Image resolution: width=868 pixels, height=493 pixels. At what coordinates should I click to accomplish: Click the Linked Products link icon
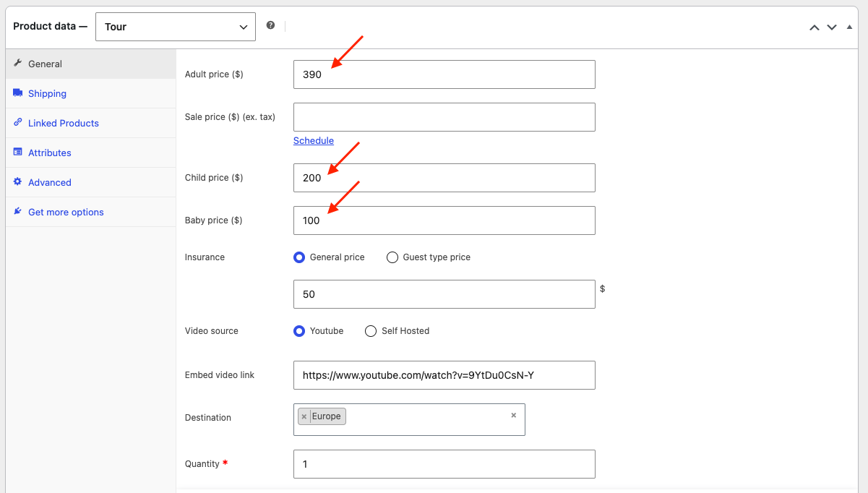[x=18, y=122]
